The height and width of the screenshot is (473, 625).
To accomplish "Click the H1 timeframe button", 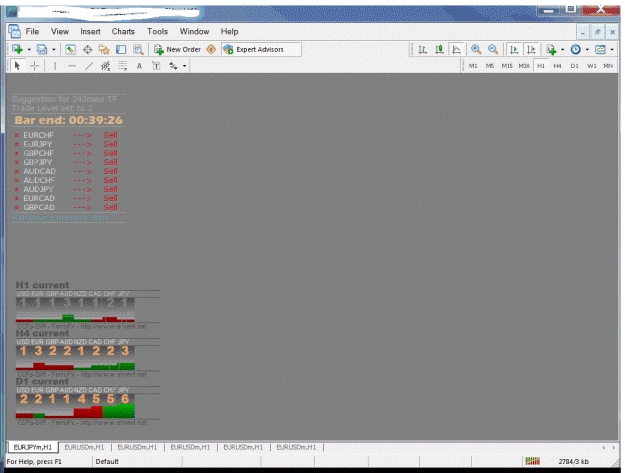I will pos(540,66).
